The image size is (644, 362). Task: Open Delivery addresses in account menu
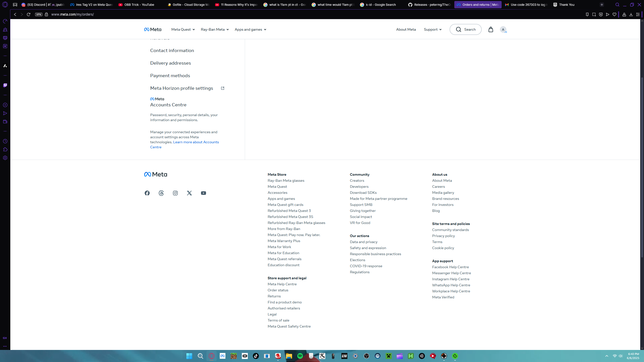point(171,63)
